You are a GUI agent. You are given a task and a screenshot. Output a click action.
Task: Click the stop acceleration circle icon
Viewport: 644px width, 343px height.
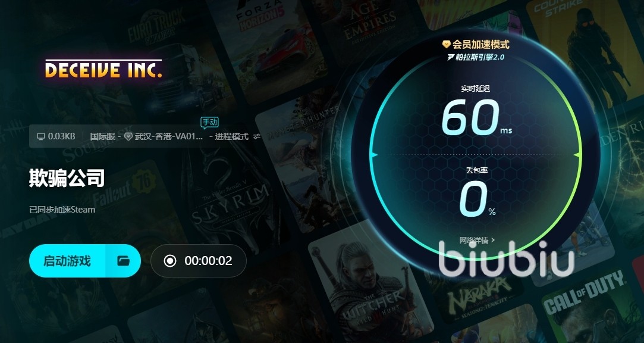(169, 261)
